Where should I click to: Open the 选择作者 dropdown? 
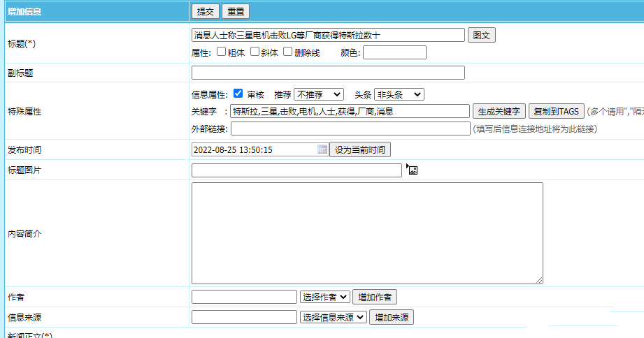coord(324,297)
